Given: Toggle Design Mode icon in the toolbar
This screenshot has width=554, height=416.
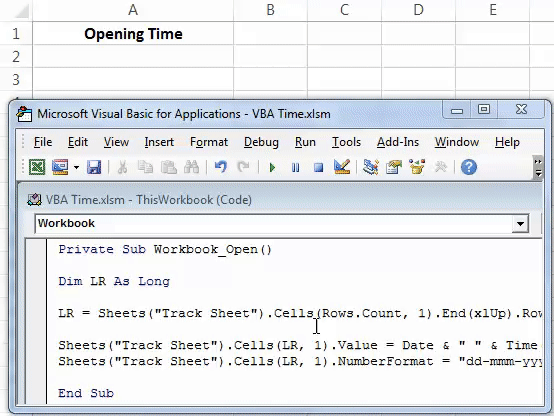Looking at the screenshot, I should [342, 167].
